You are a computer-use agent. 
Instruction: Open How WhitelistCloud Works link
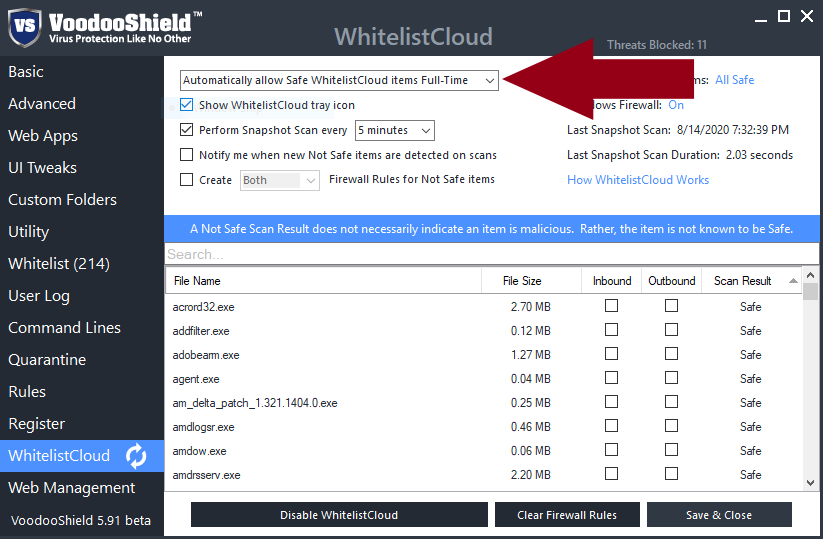[638, 180]
